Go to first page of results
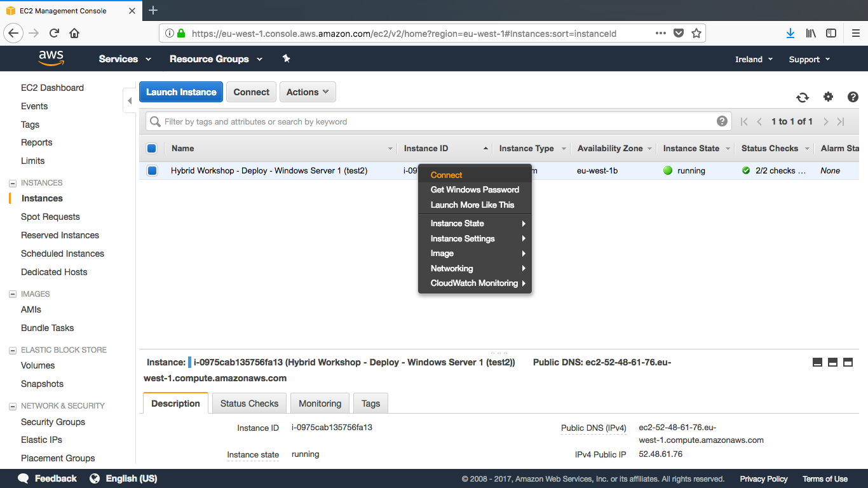868x488 pixels. point(744,121)
